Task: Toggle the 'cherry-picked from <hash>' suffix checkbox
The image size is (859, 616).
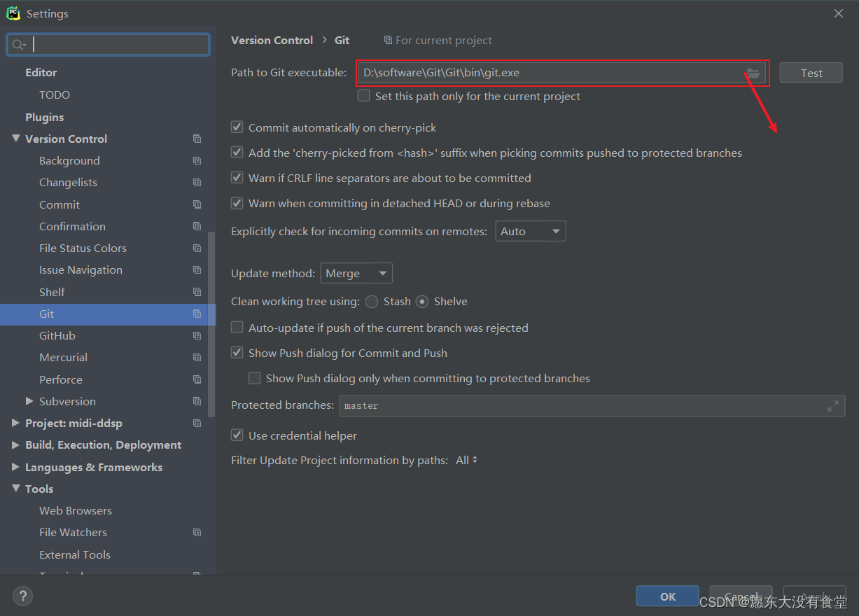Action: pyautogui.click(x=237, y=153)
